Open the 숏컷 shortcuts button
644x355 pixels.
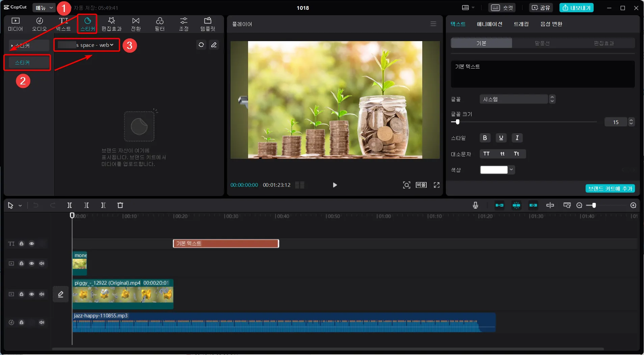pyautogui.click(x=502, y=8)
